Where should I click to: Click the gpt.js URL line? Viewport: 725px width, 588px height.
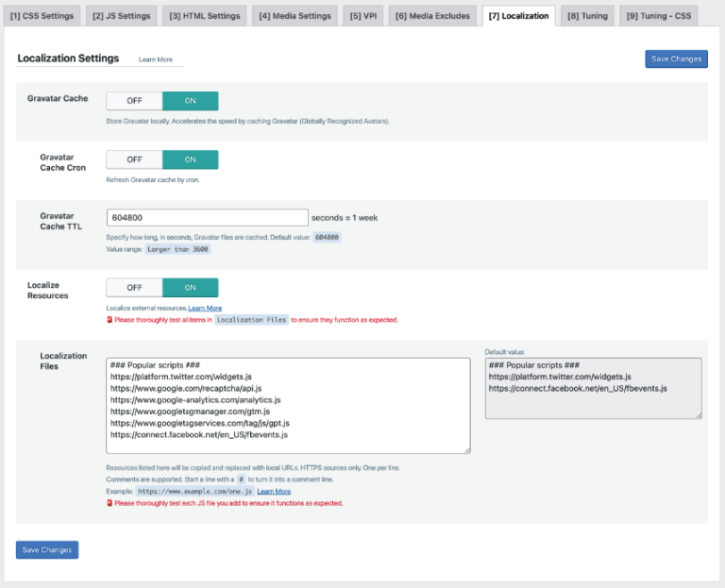(x=200, y=423)
